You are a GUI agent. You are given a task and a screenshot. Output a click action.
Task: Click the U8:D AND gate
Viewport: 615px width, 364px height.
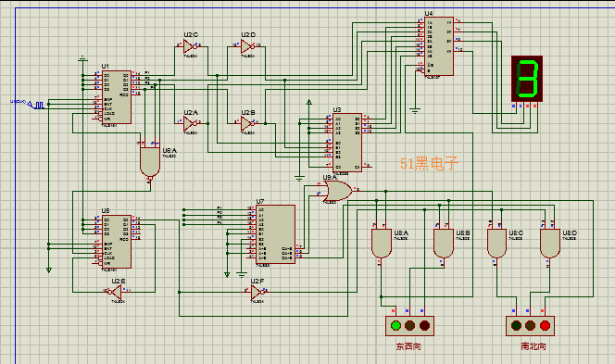(x=550, y=244)
